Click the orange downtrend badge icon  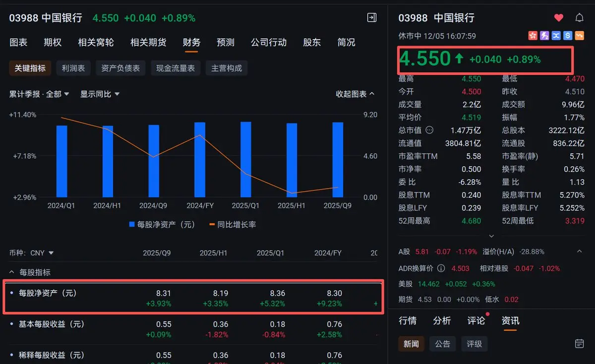pyautogui.click(x=579, y=36)
